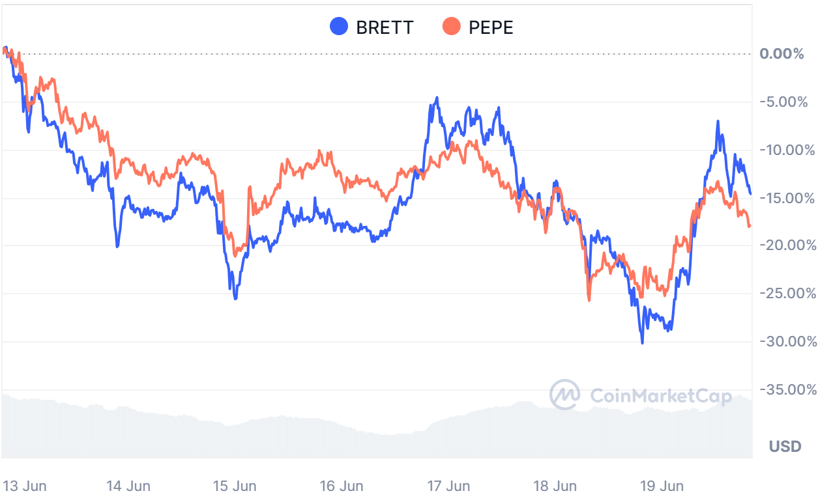Image resolution: width=833 pixels, height=504 pixels.
Task: Click the 14 Jun date label
Action: (x=128, y=486)
